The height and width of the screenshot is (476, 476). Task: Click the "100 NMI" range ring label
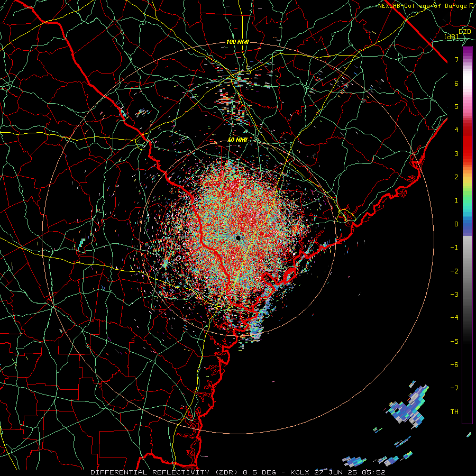[x=237, y=42]
